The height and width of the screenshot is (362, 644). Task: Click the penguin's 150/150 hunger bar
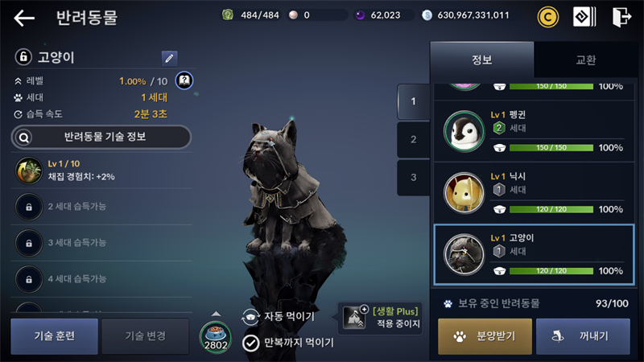[x=551, y=148]
